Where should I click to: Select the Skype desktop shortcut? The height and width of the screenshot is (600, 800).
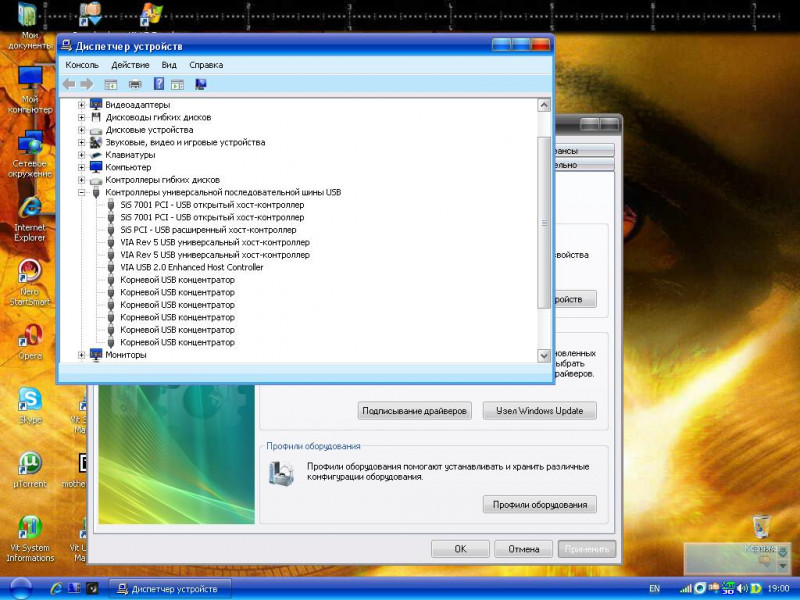click(30, 406)
